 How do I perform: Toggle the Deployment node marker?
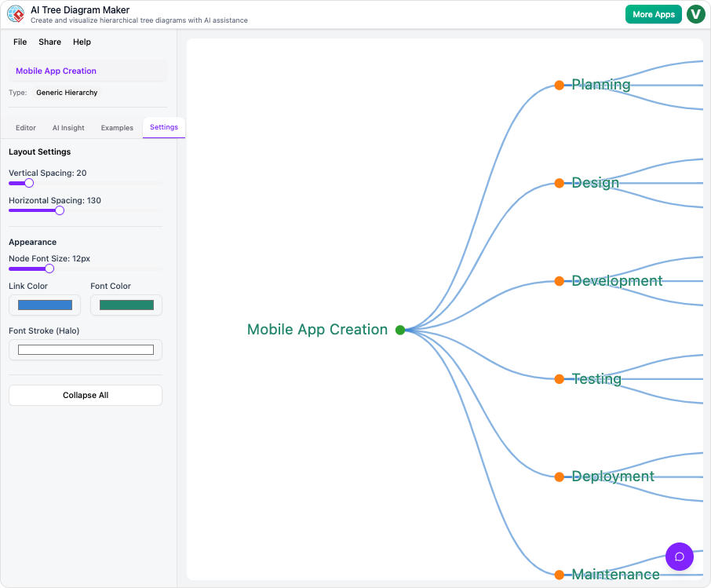560,477
